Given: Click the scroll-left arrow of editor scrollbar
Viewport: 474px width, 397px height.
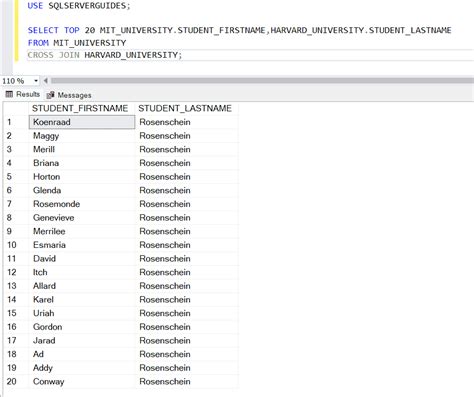Looking at the screenshot, I should 46,81.
